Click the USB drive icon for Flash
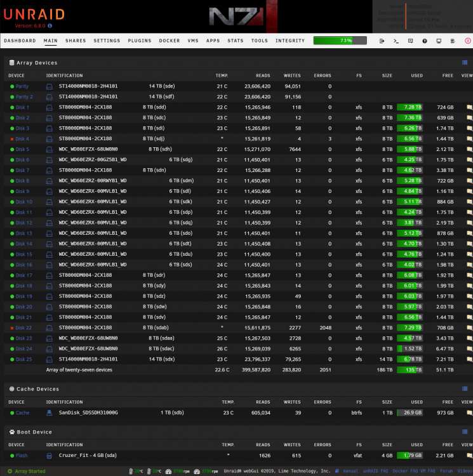The width and height of the screenshot is (473, 476). pyautogui.click(x=49, y=456)
